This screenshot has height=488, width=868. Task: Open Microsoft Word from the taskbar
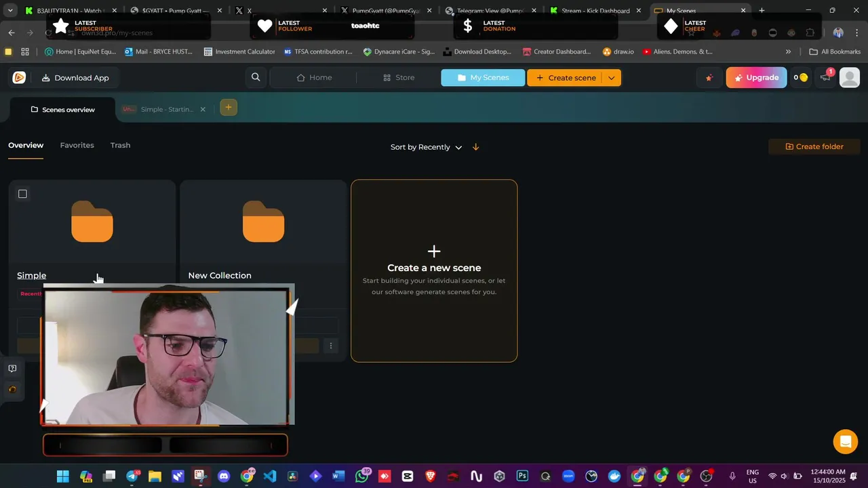338,476
